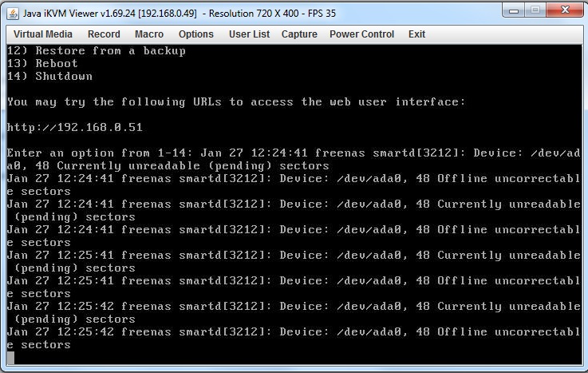
Task: Open the User List menu
Action: click(x=249, y=34)
